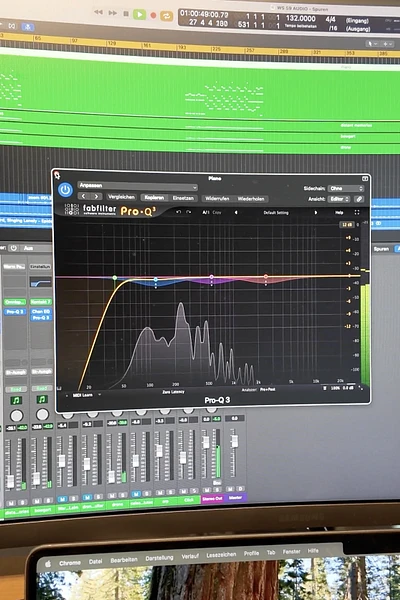Open the 12 dB display range dropdown
Screen dimensions: 400x600
click(x=347, y=225)
